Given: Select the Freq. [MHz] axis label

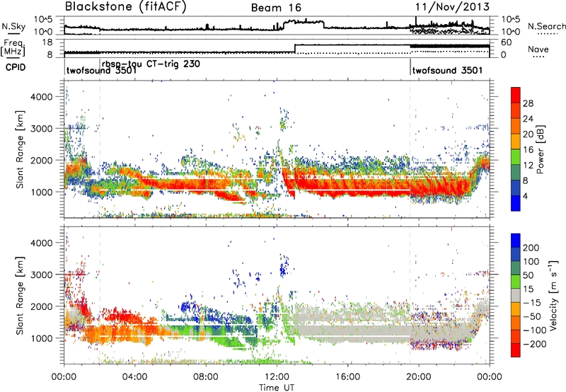Looking at the screenshot, I should click(x=13, y=48).
